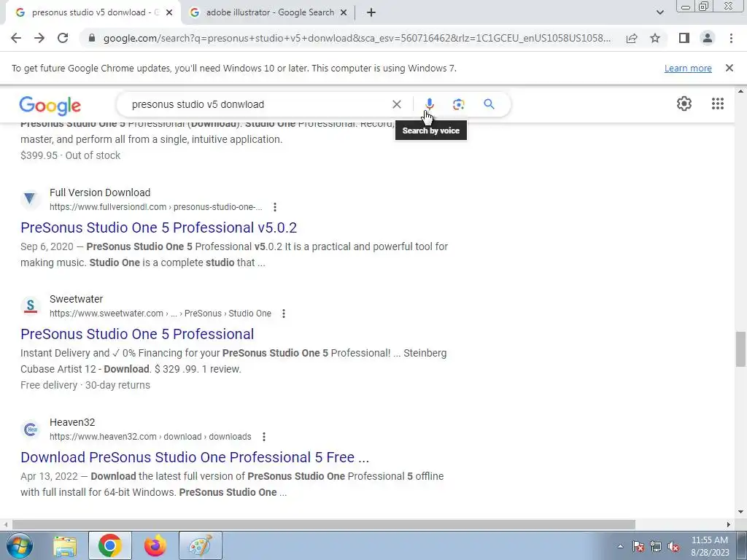Open Paint from the taskbar
The image size is (747, 560).
pos(201,545)
